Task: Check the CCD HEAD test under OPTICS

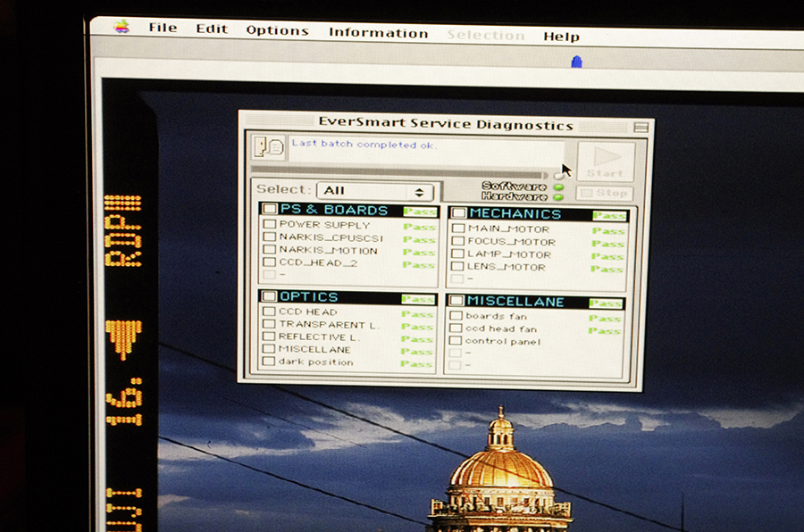Action: pyautogui.click(x=269, y=312)
